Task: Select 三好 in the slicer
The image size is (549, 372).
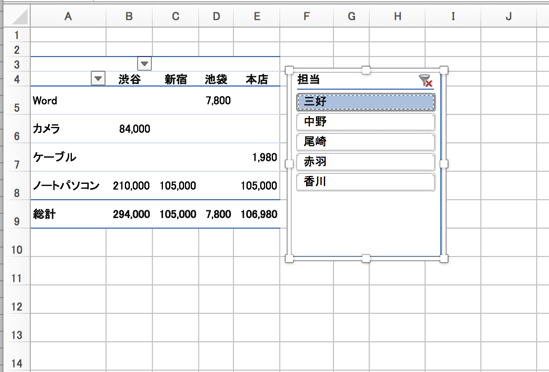Action: [366, 102]
